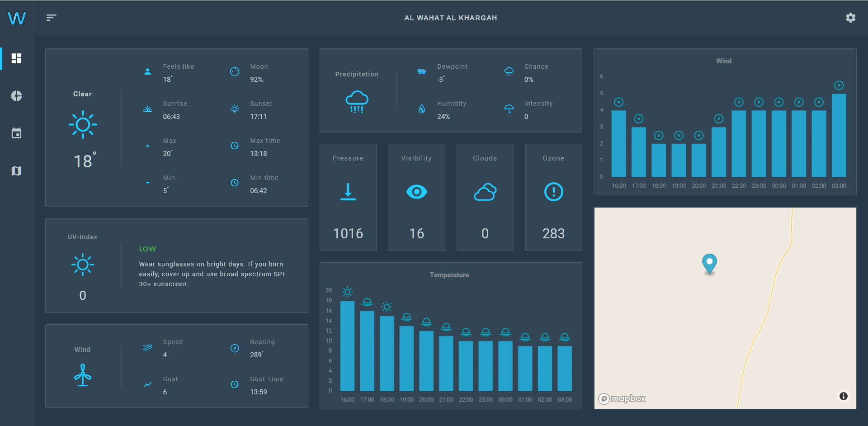
Task: Click the UV-Index sun icon
Action: click(83, 265)
